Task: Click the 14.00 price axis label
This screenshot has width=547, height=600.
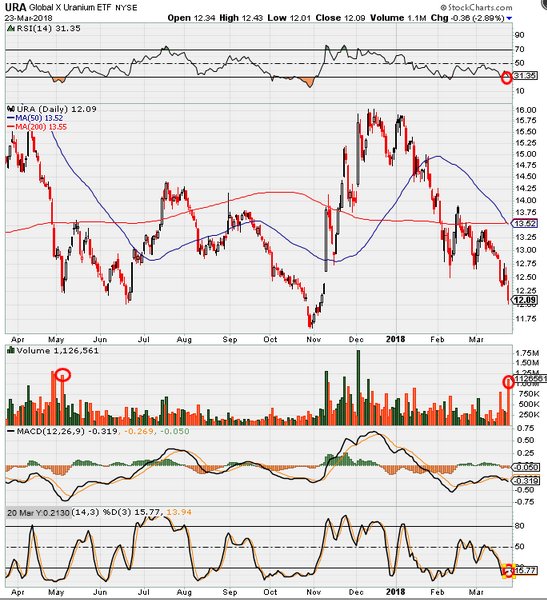Action: point(525,201)
